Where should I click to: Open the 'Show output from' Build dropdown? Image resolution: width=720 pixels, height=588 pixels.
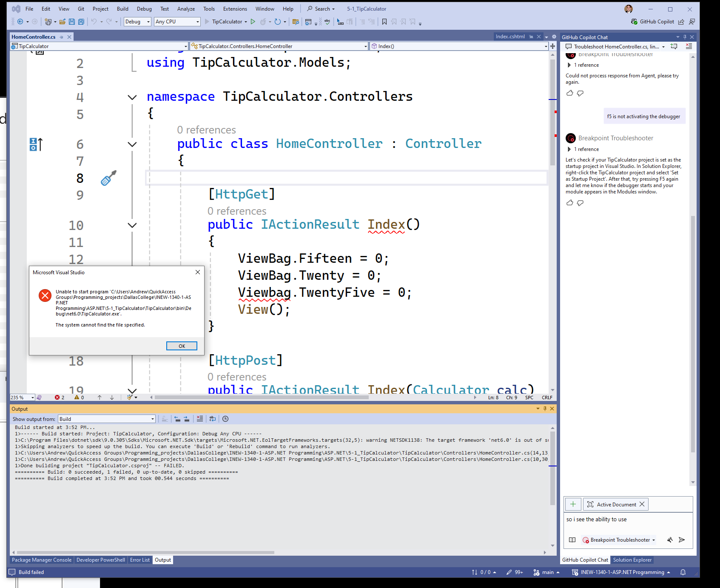(x=107, y=419)
